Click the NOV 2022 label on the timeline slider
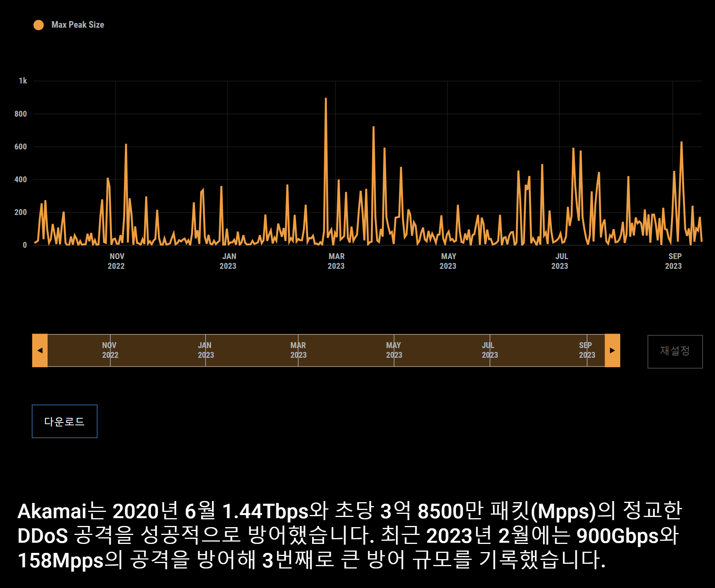 click(110, 350)
